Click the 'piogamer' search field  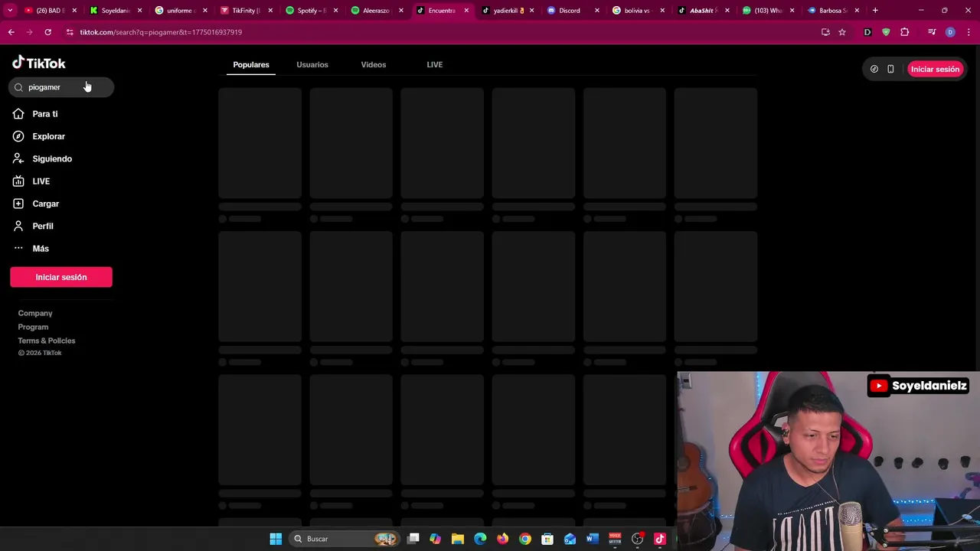(x=61, y=87)
